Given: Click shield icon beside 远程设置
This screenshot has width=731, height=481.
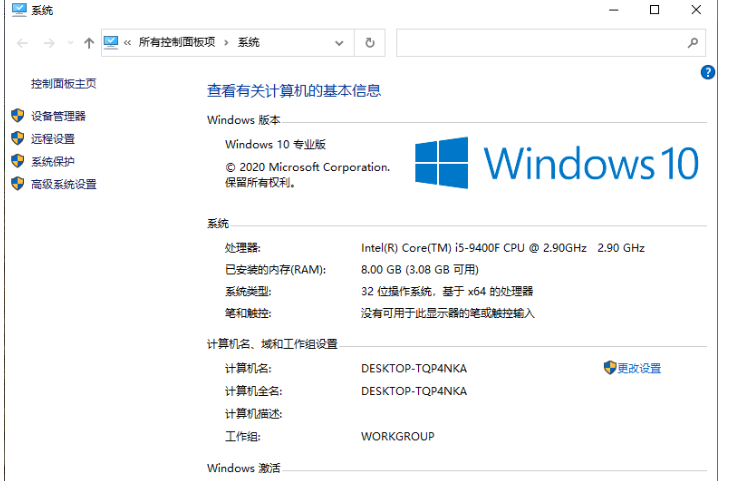Looking at the screenshot, I should [18, 138].
